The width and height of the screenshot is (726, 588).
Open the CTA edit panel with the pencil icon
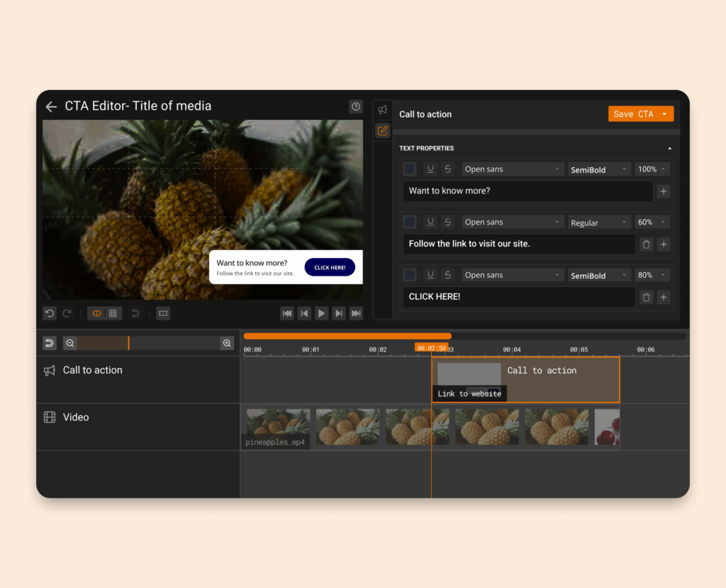[383, 130]
